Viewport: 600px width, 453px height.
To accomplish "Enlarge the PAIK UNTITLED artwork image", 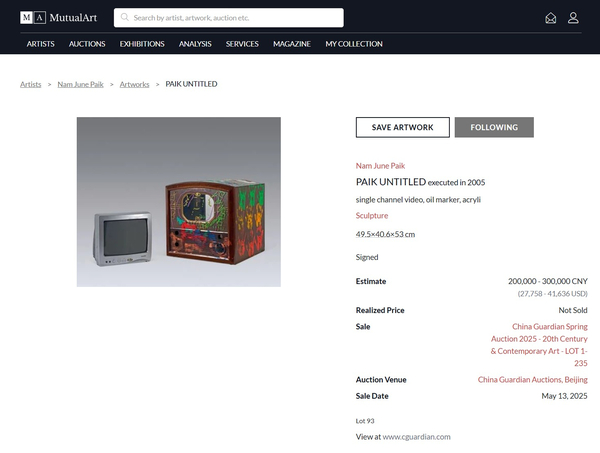I will [x=179, y=202].
